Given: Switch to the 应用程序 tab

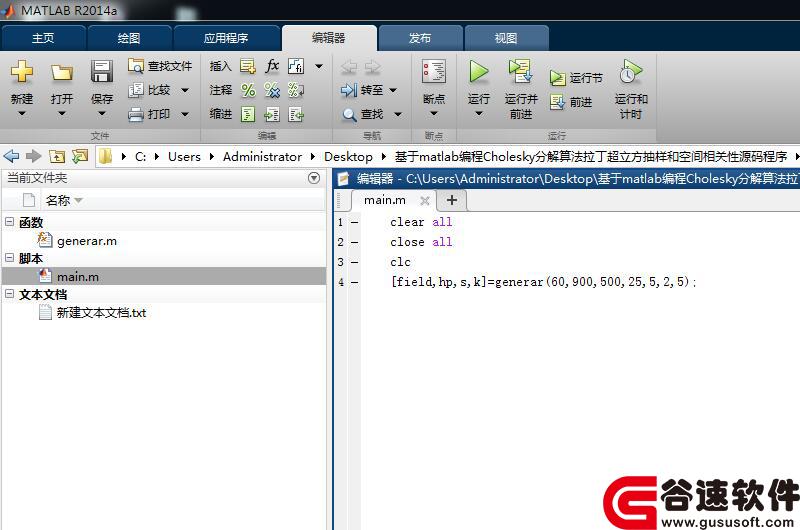Looking at the screenshot, I should [226, 38].
